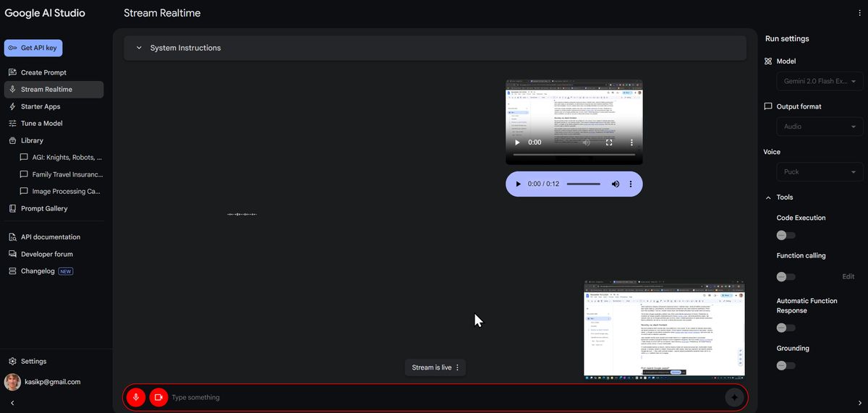This screenshot has height=413, width=868.
Task: Click the Prompt Gallery icon
Action: point(12,208)
